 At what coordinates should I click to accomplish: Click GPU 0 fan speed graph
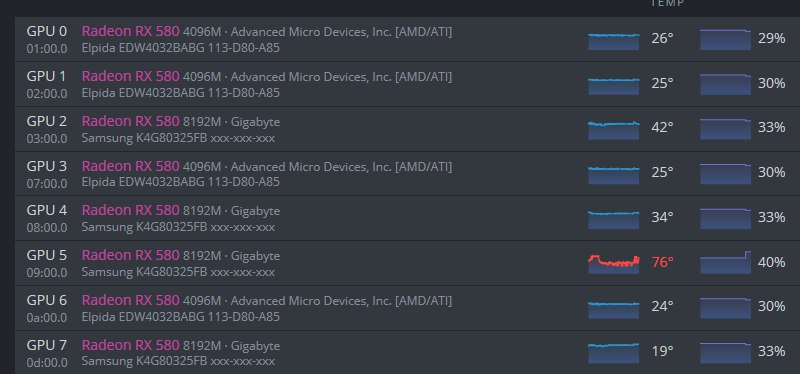(725, 40)
